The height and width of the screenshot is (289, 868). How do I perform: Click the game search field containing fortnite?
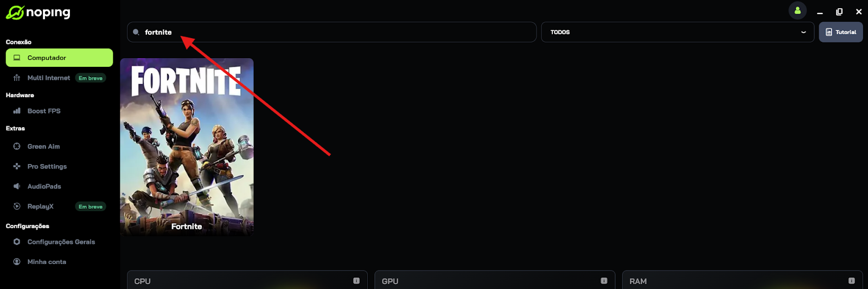click(331, 32)
